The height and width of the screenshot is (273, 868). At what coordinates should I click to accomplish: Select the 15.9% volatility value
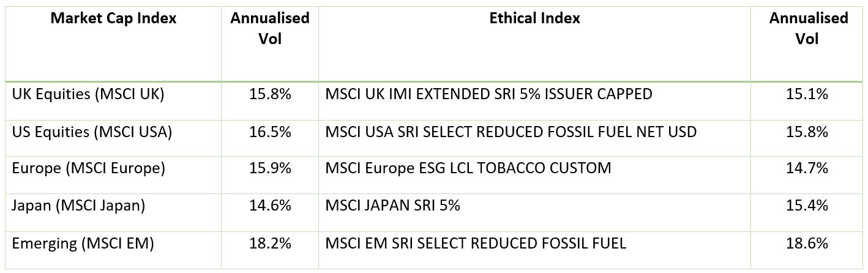pyautogui.click(x=270, y=168)
